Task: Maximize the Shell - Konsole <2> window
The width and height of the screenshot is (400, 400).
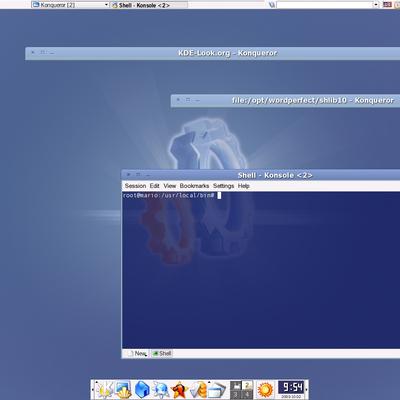Action: pyautogui.click(x=138, y=175)
